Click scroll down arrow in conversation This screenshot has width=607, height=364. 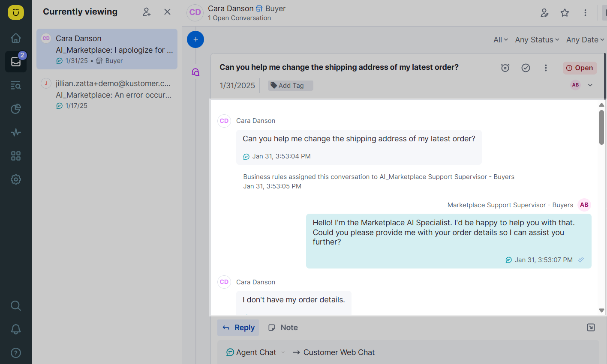[x=601, y=310]
